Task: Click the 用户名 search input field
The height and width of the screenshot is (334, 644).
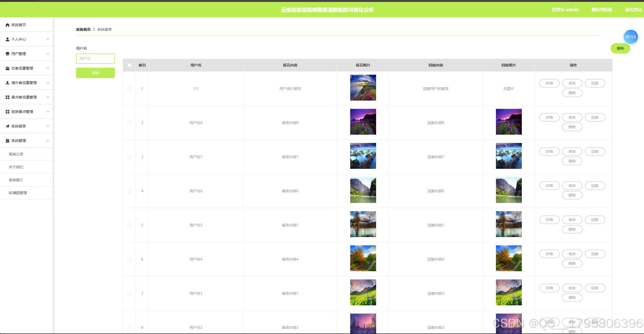Action: [x=96, y=59]
